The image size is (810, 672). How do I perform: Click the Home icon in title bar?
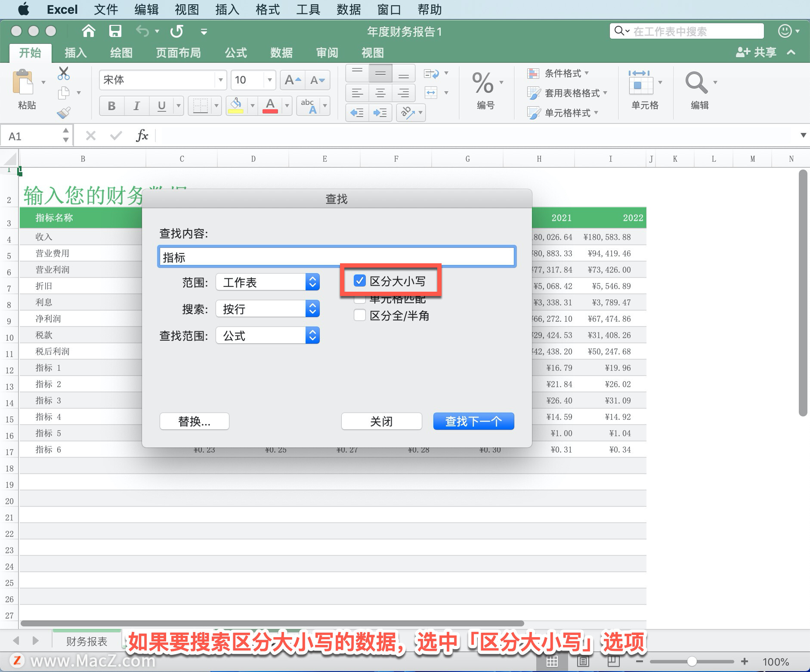[x=88, y=31]
